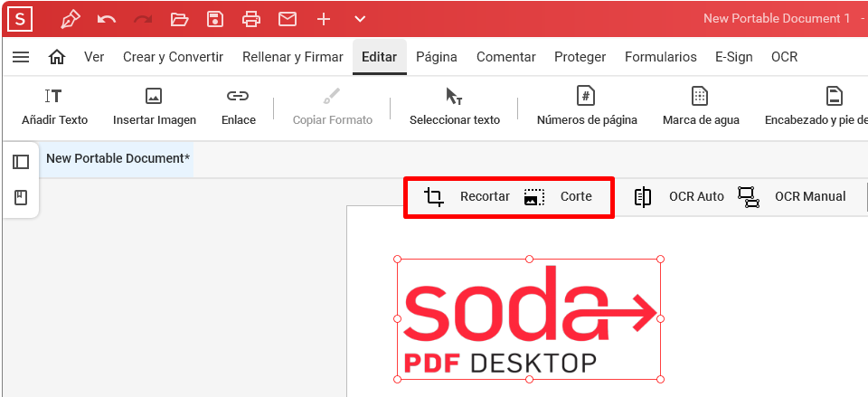
Task: Switch to the E-Sign tab
Action: click(x=734, y=57)
